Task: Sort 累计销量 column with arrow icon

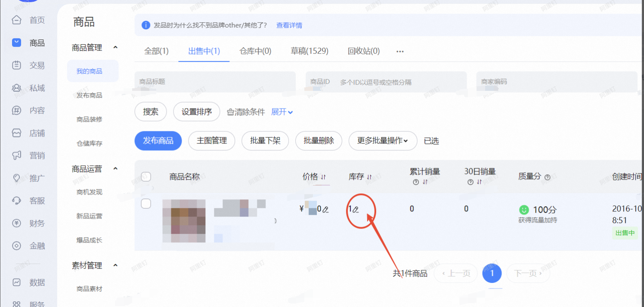Action: click(x=425, y=182)
